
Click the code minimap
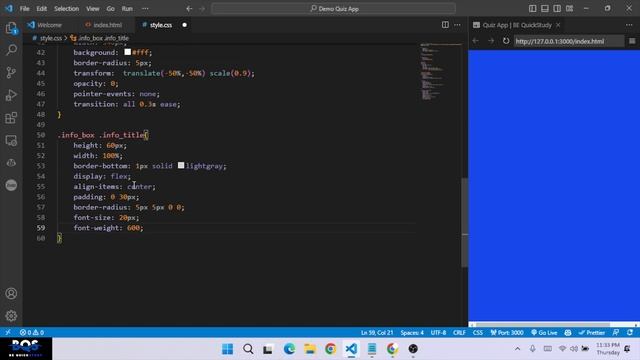tap(440, 71)
